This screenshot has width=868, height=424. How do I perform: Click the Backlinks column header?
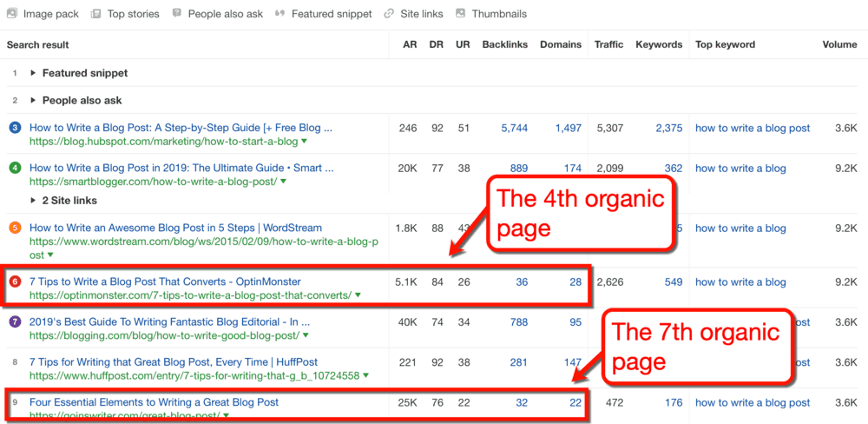tap(505, 45)
